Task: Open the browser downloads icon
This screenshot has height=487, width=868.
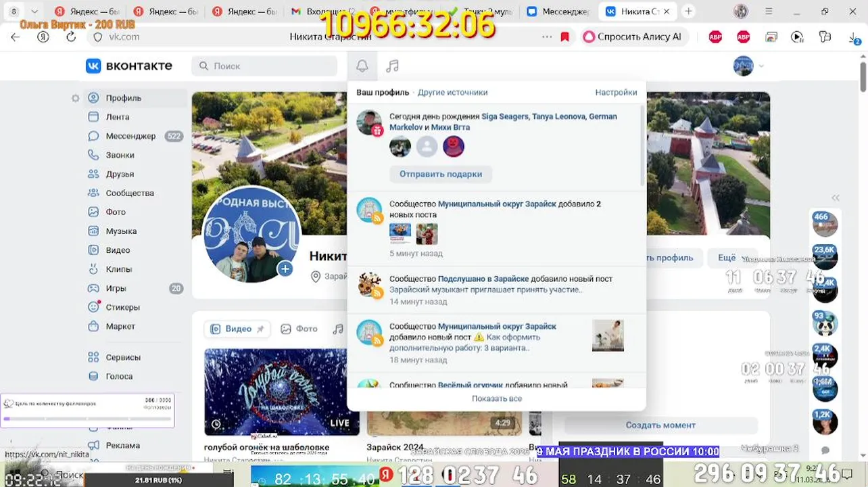Action: tap(854, 39)
